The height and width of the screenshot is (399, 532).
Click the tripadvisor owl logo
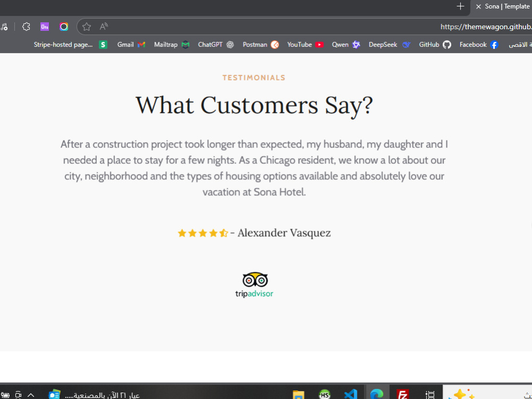254,285
